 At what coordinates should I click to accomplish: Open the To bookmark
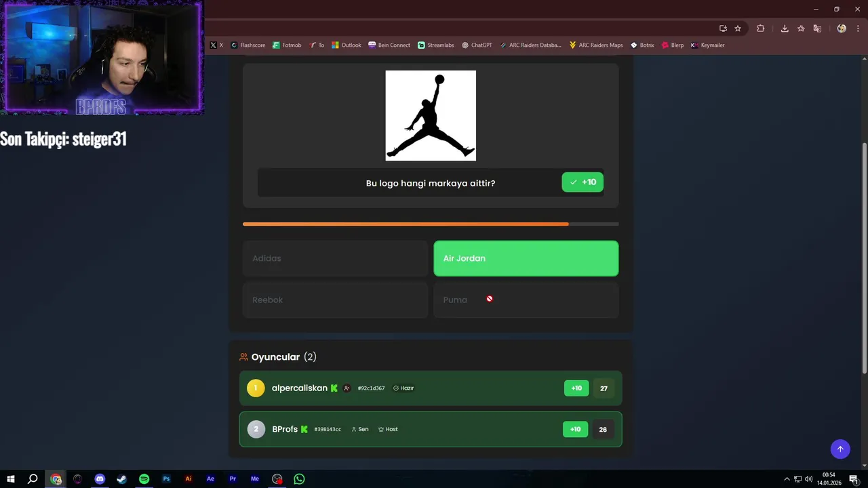pos(317,45)
